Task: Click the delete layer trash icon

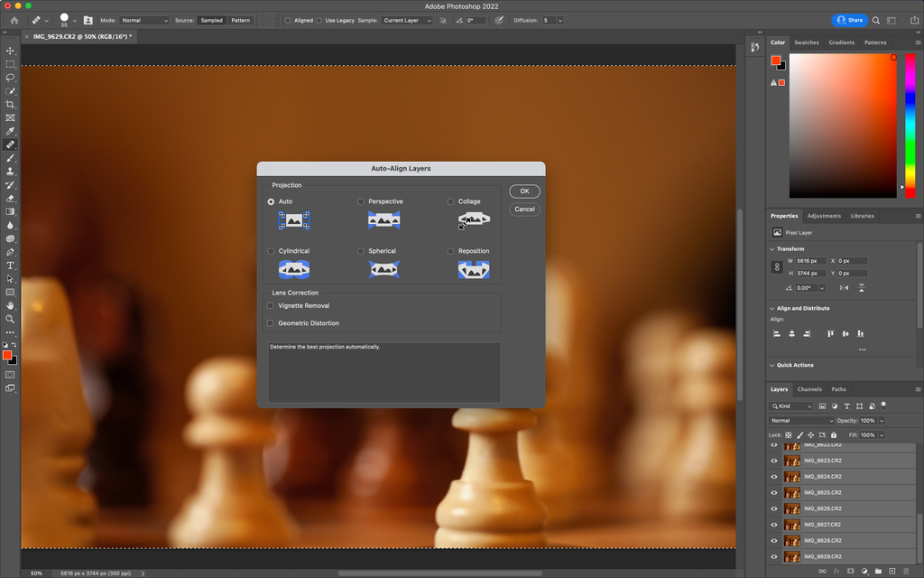Action: [907, 571]
